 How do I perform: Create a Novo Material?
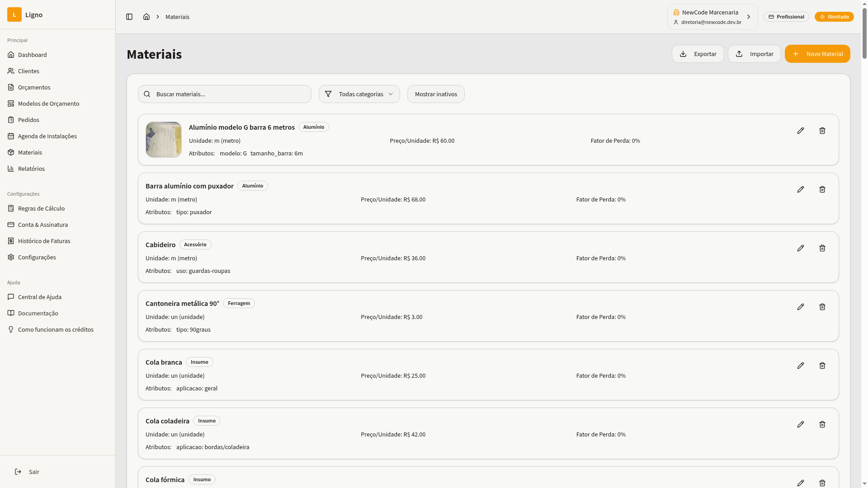point(817,54)
